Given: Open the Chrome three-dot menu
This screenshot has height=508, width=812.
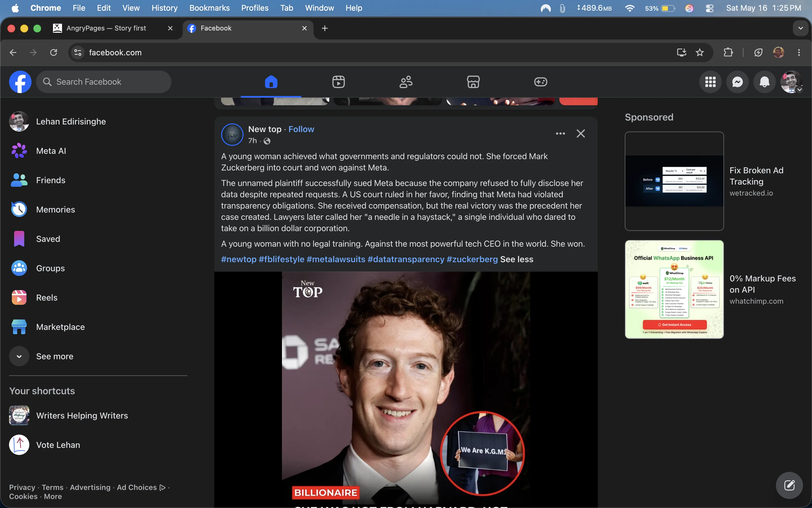Looking at the screenshot, I should (799, 52).
